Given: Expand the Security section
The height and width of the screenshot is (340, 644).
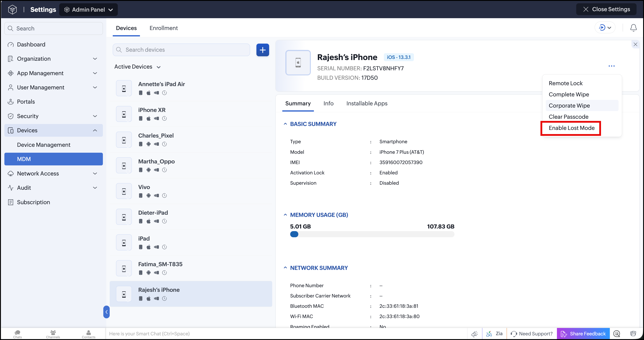Looking at the screenshot, I should tap(95, 116).
